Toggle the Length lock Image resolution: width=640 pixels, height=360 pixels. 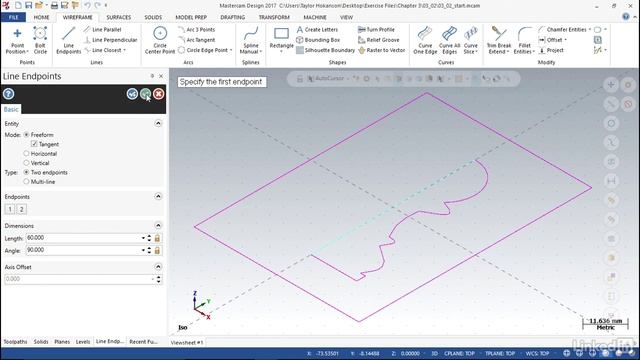coord(157,238)
